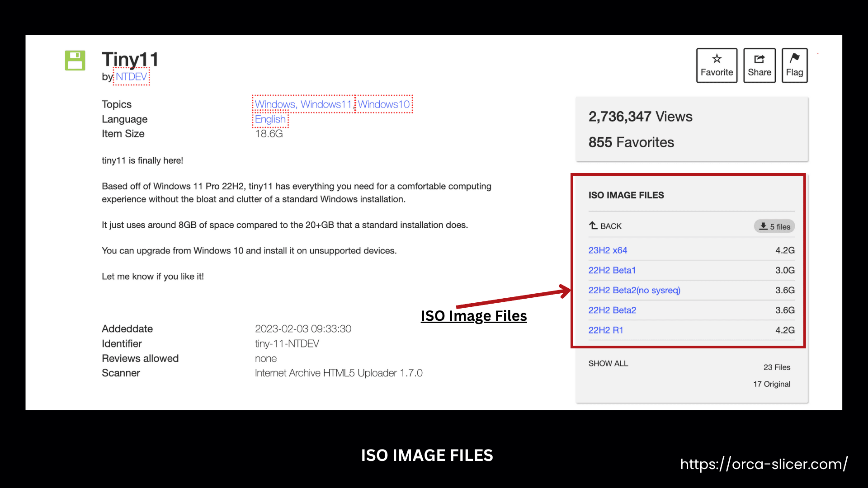The height and width of the screenshot is (488, 868).
Task: Open the English language filter
Action: [270, 119]
